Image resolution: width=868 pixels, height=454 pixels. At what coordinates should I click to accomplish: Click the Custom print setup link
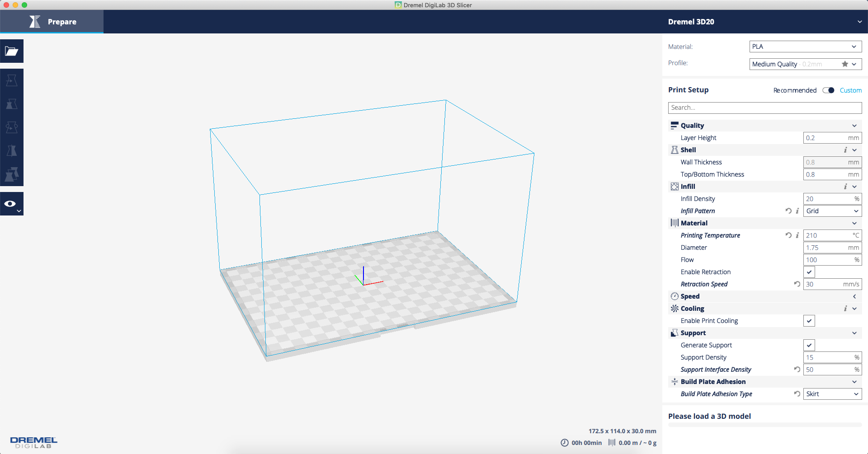point(850,90)
